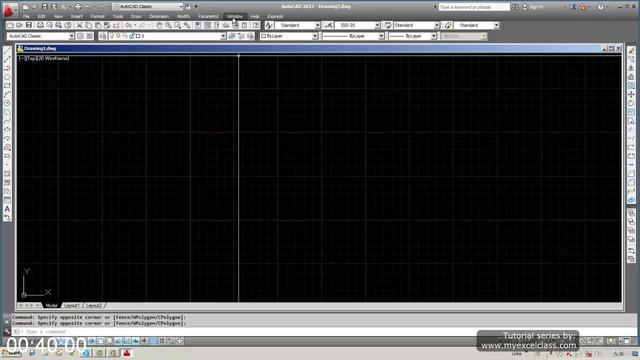Click Save icon in Standard toolbar
640x360 pixels.
29,25
